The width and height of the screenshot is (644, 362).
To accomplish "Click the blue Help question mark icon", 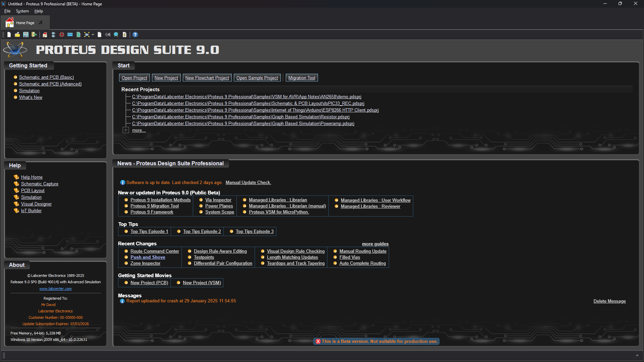I will tap(135, 35).
